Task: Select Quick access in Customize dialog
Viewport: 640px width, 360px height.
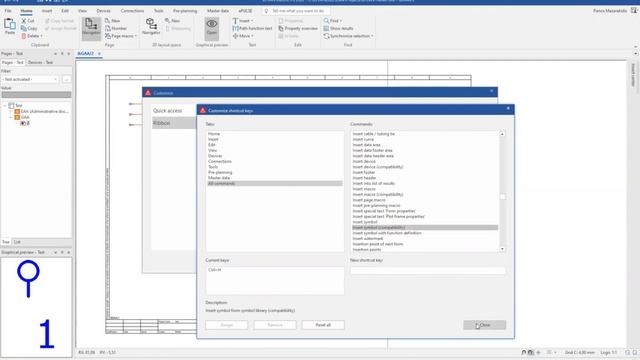Action: coord(167,111)
